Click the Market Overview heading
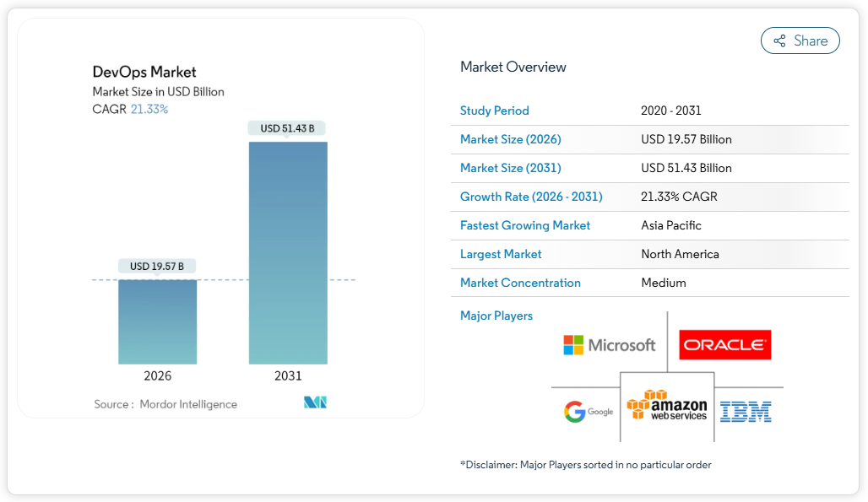Viewport: 868px width, 502px height. [x=513, y=67]
